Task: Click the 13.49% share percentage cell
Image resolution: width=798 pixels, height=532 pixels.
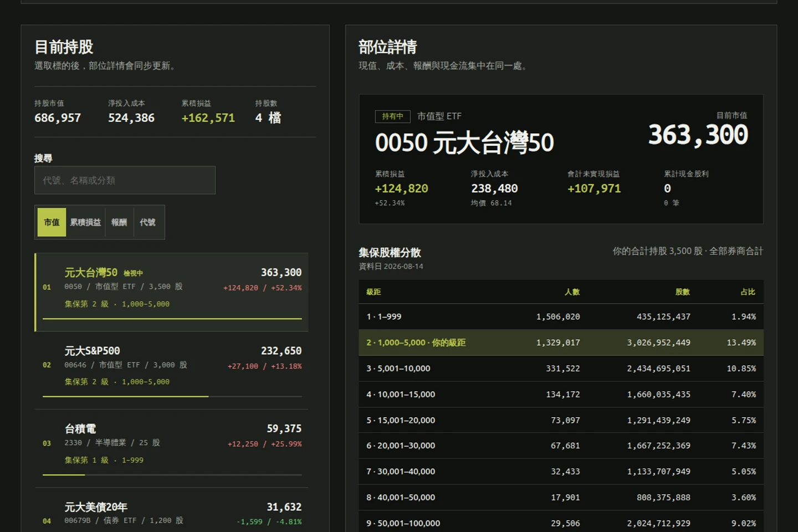Action: coord(741,342)
